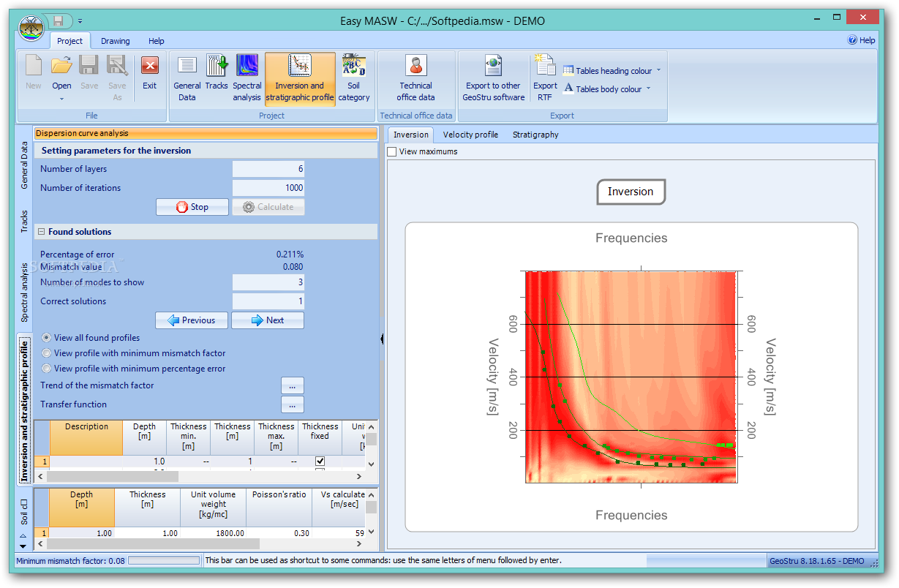Click the Dispersion curve analysis header bar
Viewport: 899px width, 588px height.
tap(206, 133)
